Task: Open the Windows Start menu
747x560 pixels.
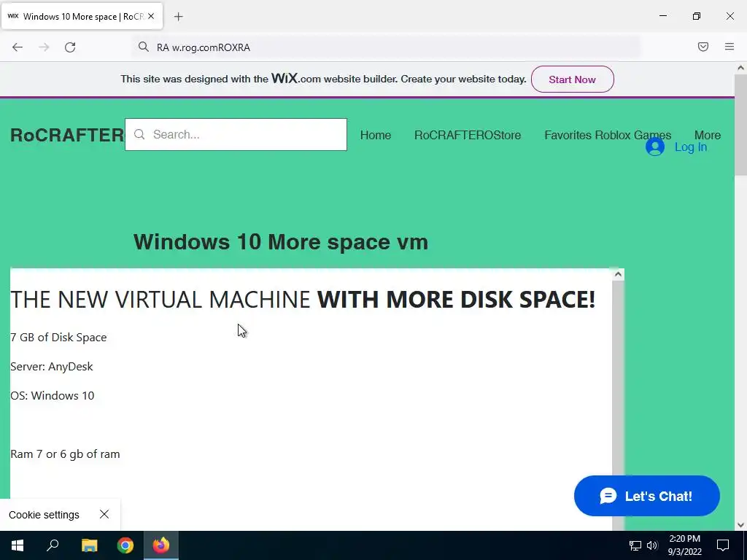Action: click(18, 545)
